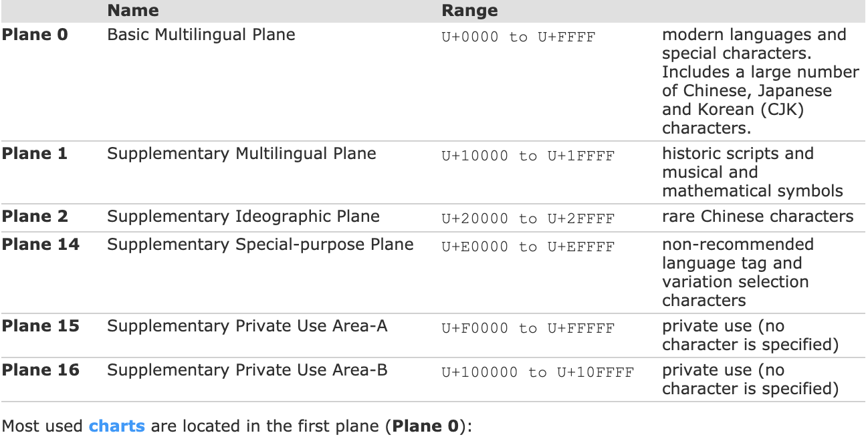
Task: Select the "Plane 2" row label
Action: click(x=35, y=216)
